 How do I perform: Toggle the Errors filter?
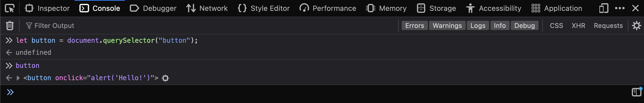pyautogui.click(x=415, y=26)
